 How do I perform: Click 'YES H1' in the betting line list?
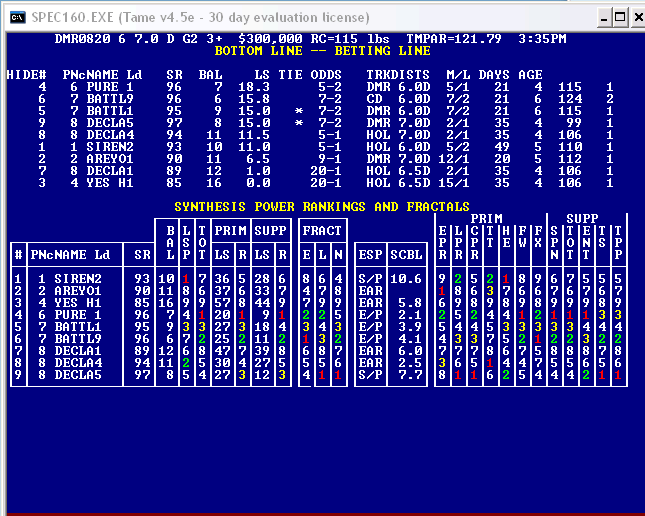tap(110, 182)
